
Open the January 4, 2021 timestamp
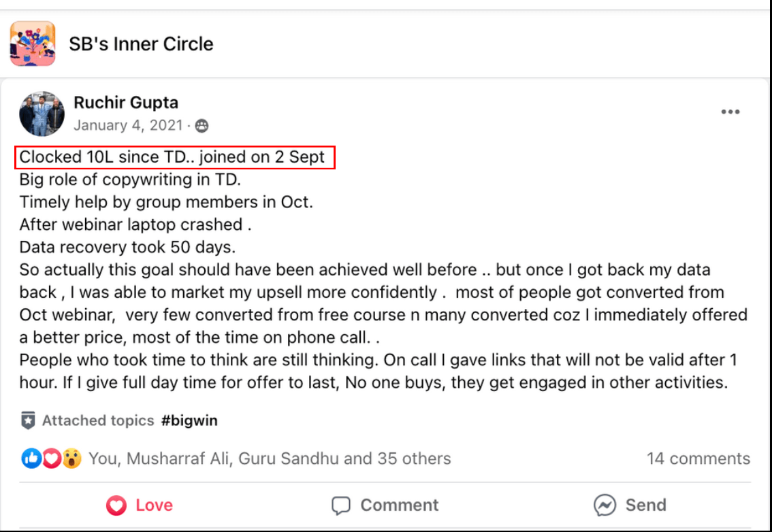[x=128, y=126]
